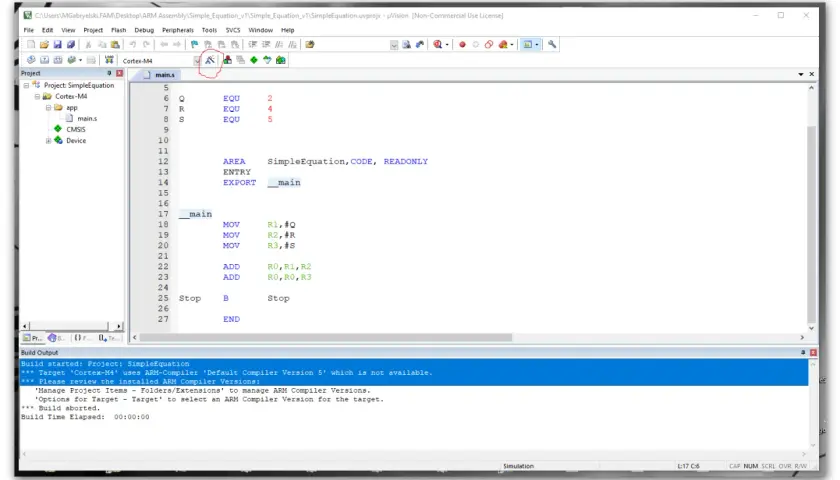Image resolution: width=840 pixels, height=480 pixels.
Task: Click the 'Build aborted' output line
Action: (x=61, y=408)
